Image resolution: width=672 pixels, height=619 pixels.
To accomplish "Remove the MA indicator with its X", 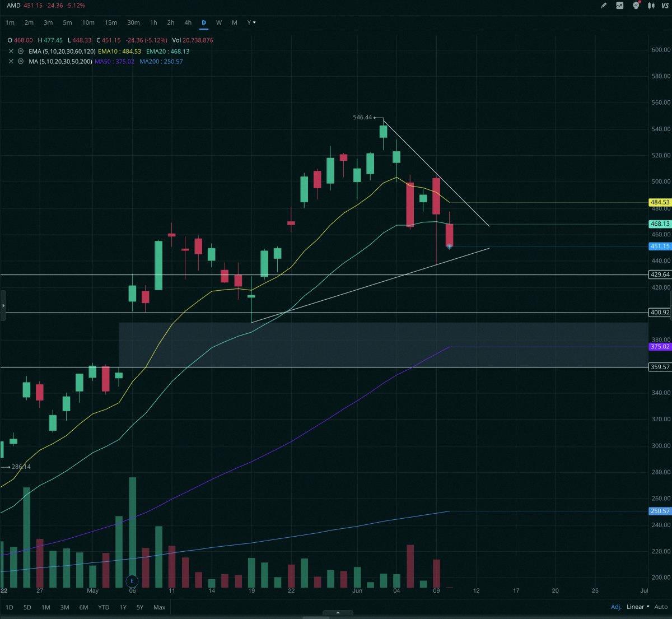I will pyautogui.click(x=11, y=61).
